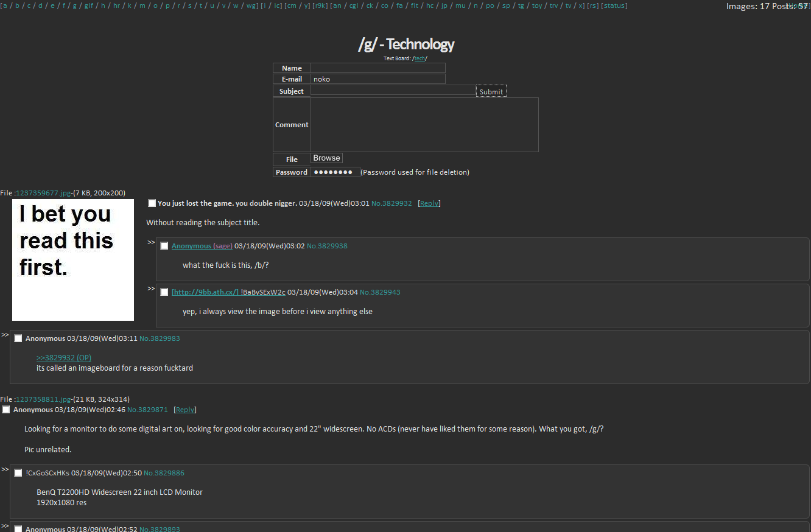The height and width of the screenshot is (532, 811).
Task: Click Reply link for post No.3829932
Action: click(x=429, y=203)
